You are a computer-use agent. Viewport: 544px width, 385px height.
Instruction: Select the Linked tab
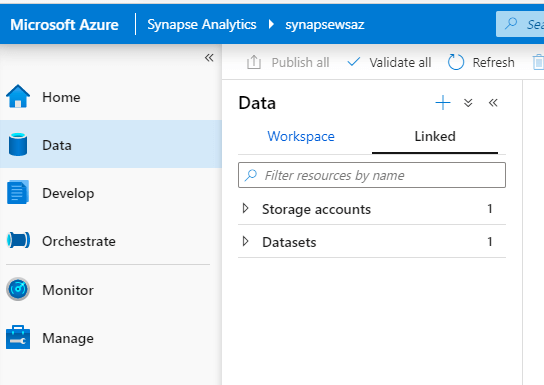click(x=435, y=137)
